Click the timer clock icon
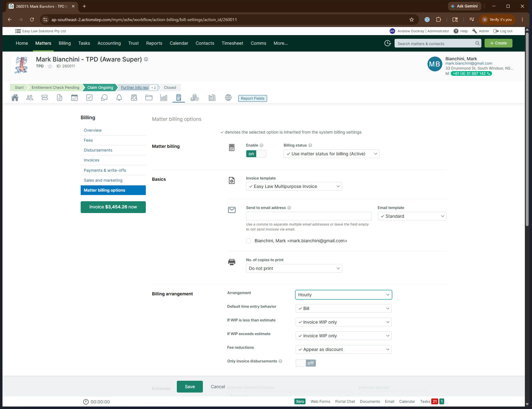 pyautogui.click(x=86, y=402)
